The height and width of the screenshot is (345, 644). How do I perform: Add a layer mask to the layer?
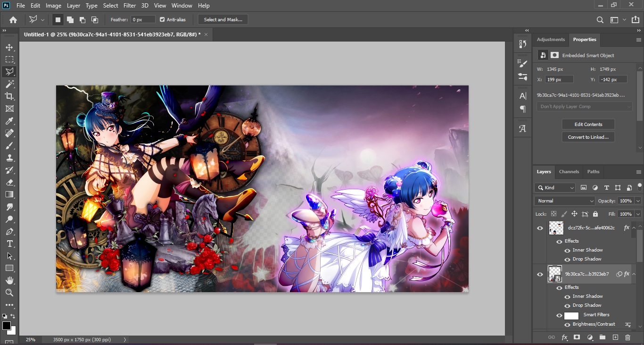577,337
